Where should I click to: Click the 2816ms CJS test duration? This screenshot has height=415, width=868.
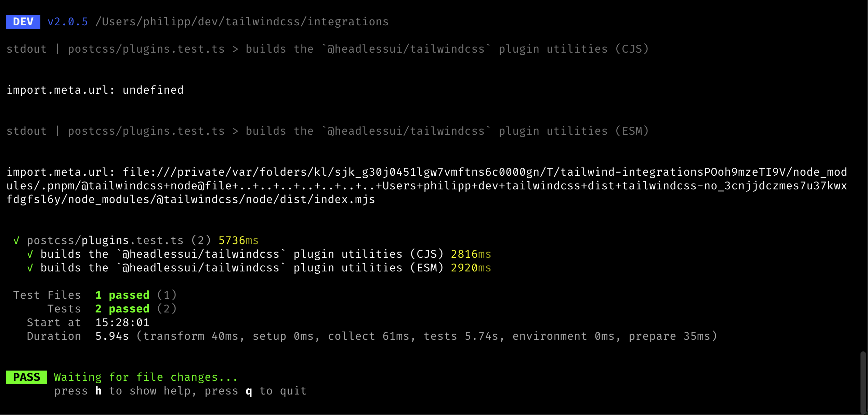(471, 254)
